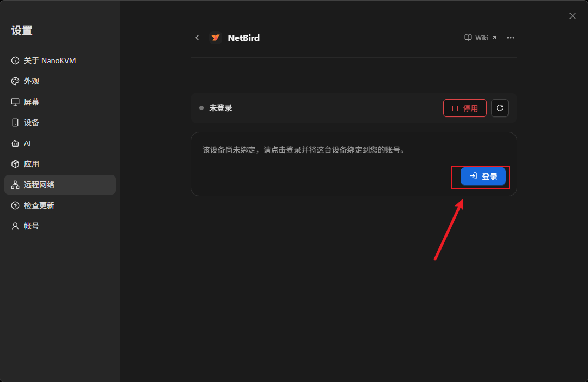
Task: Open the AI settings section
Action: 60,143
